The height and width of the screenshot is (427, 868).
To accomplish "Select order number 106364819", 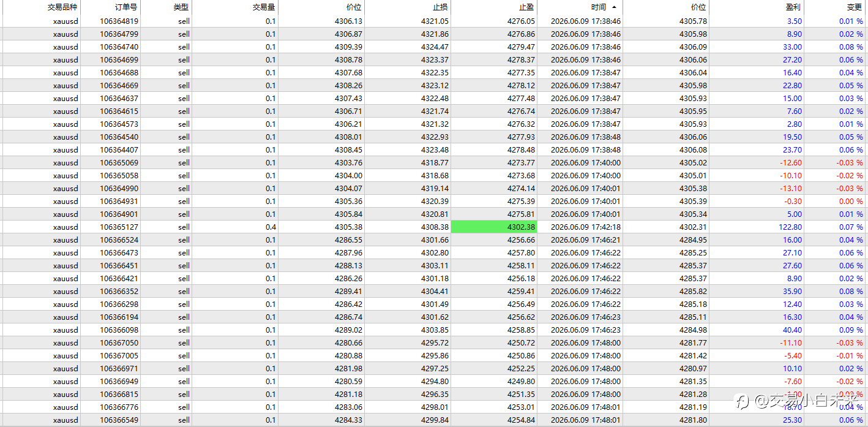I will click(119, 21).
